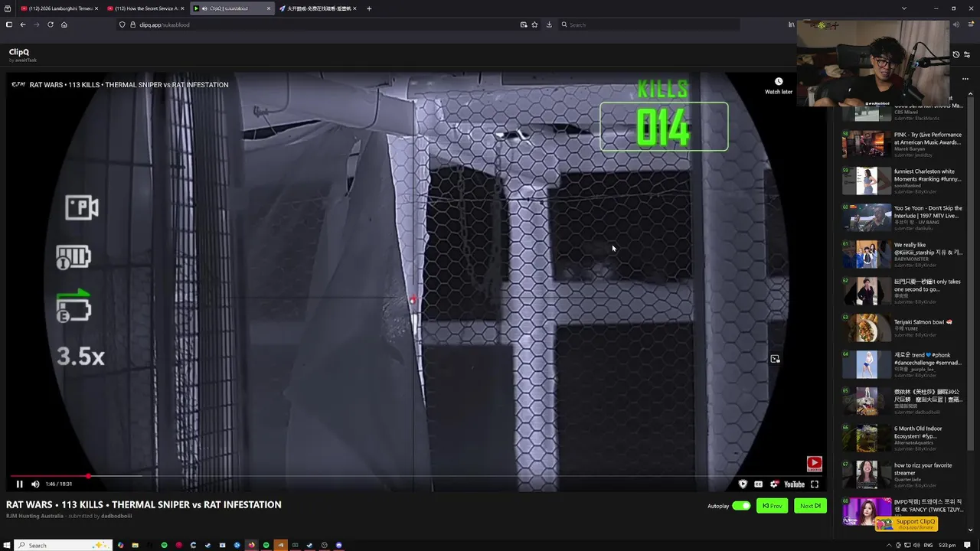Click the Windows taskbar Search box
This screenshot has height=551, width=980.
click(x=64, y=545)
